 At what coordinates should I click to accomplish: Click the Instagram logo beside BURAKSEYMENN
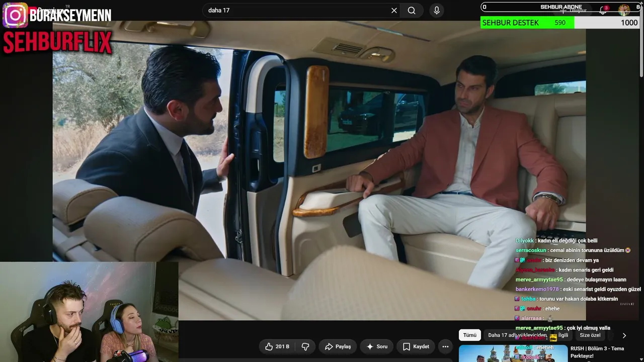click(x=15, y=15)
